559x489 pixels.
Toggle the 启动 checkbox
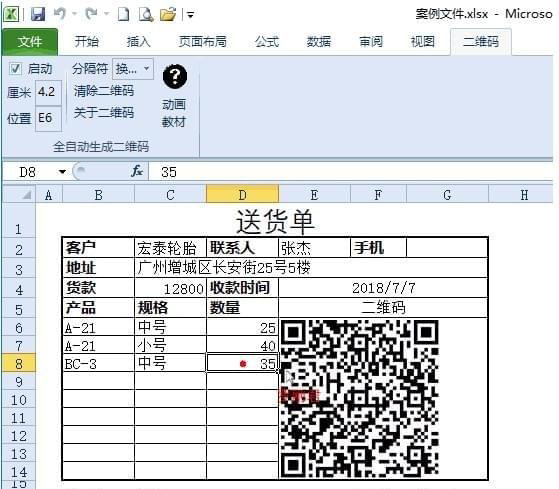pos(15,68)
